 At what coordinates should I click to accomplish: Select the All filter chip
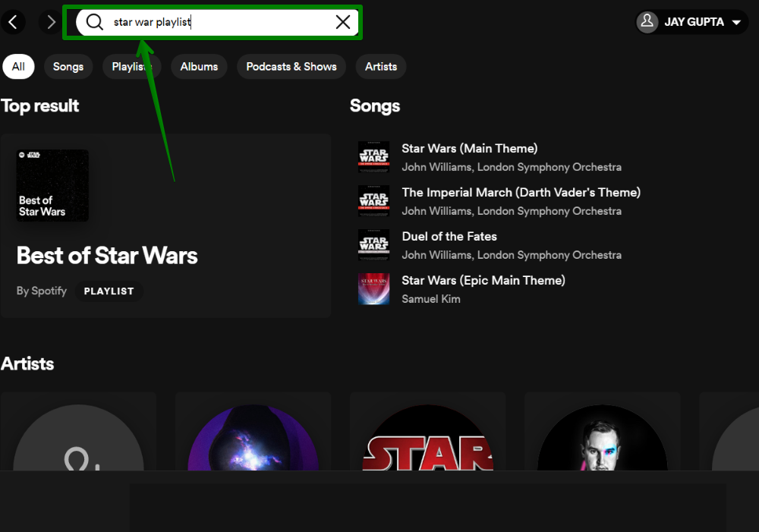pyautogui.click(x=18, y=66)
